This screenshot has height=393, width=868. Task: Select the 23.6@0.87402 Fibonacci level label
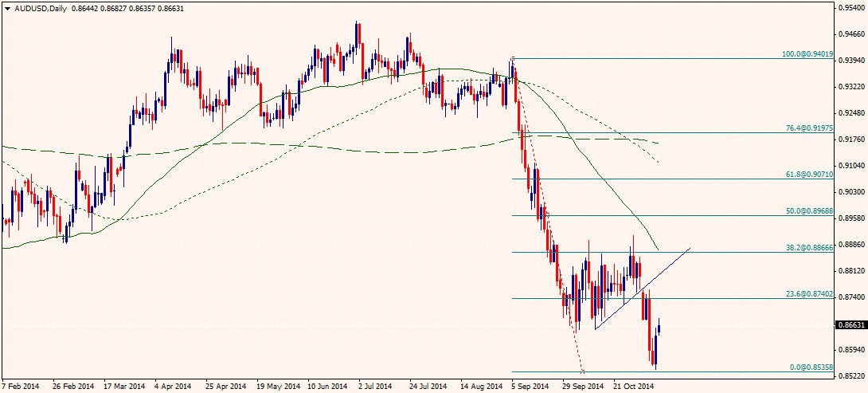pos(806,293)
